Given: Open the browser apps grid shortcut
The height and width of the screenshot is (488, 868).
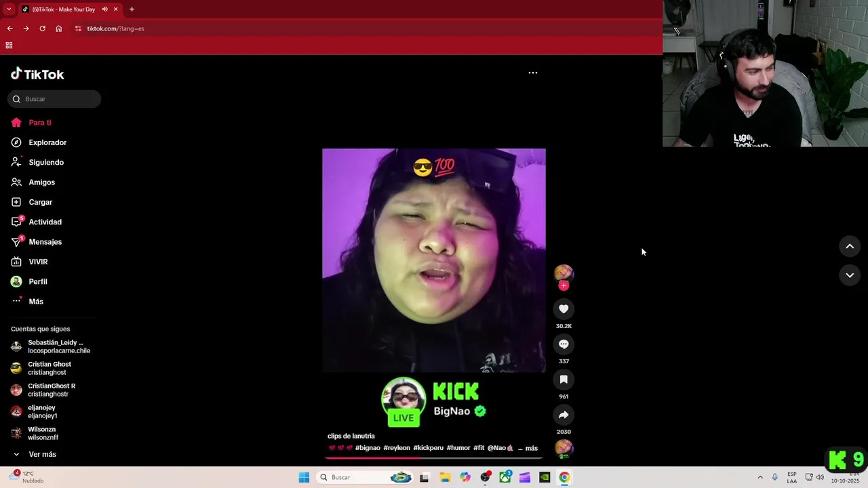Looking at the screenshot, I should click(9, 45).
